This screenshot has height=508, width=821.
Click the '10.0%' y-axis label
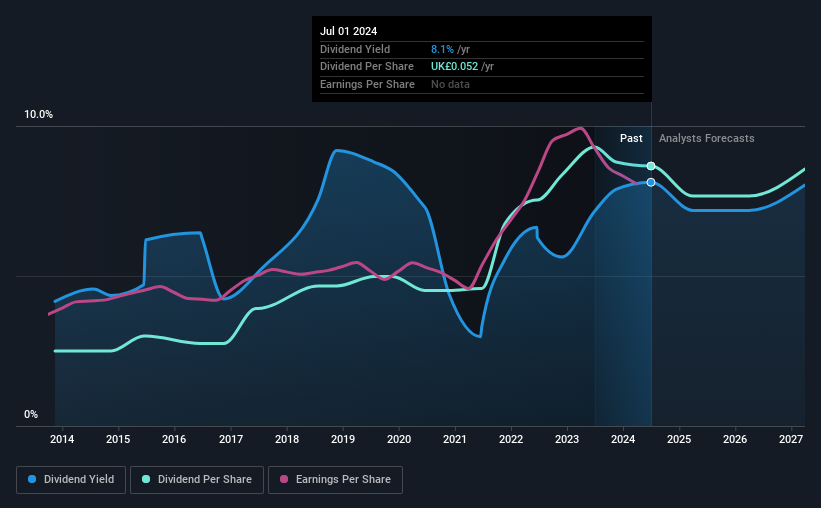(x=38, y=115)
